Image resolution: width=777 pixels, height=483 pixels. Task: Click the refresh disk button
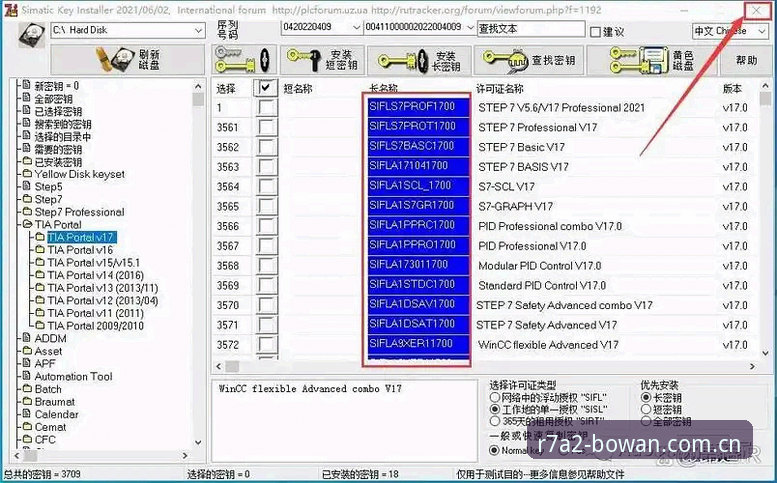point(128,59)
